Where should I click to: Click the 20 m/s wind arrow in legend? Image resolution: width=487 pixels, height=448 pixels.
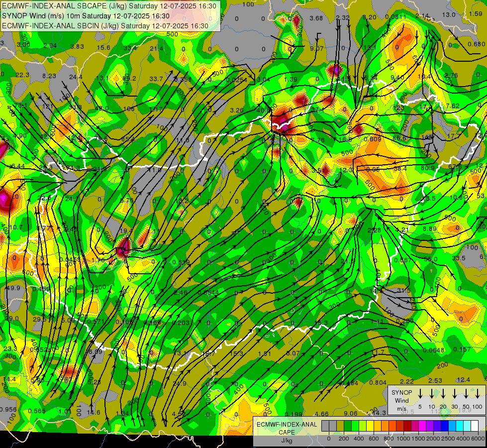click(x=443, y=394)
